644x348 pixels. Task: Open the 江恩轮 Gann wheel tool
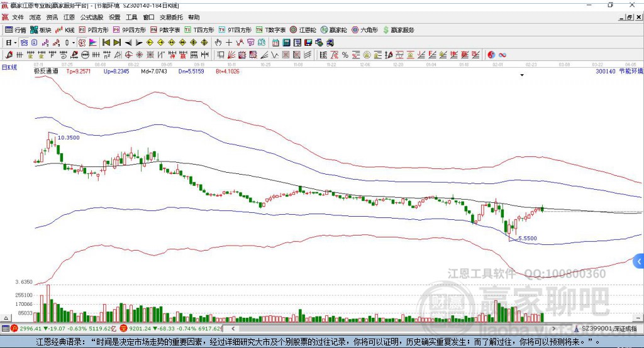303,30
